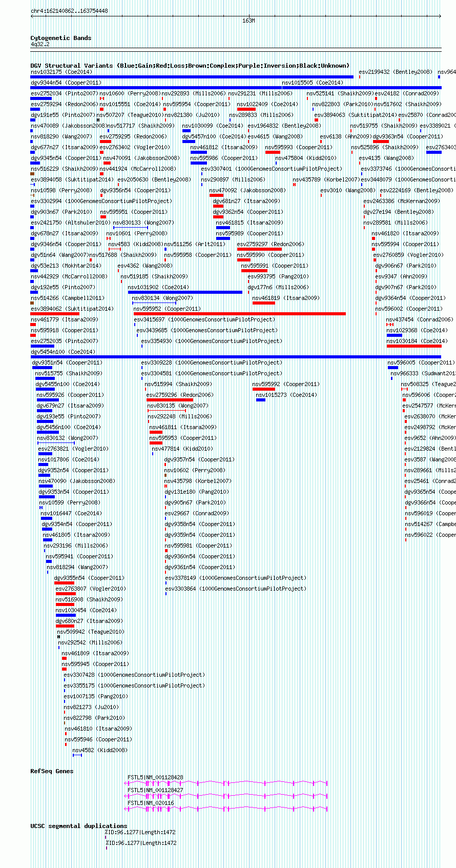Click the nsv1015273 (Coe2014) label
The height and width of the screenshot is (868, 456).
(286, 395)
